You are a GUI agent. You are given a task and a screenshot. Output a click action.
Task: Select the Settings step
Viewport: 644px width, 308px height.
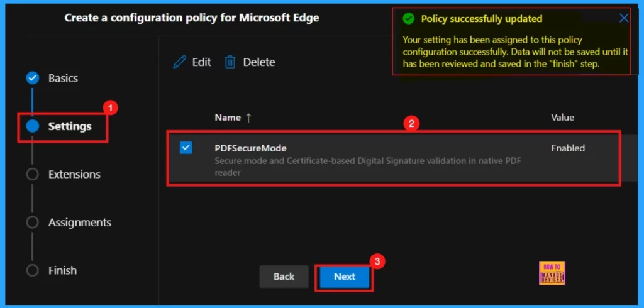[x=70, y=126]
